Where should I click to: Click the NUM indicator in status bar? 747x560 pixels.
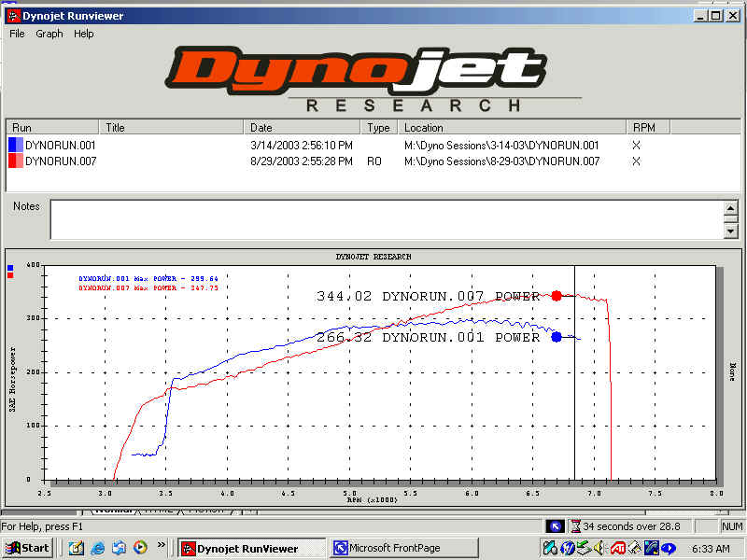coord(732,526)
